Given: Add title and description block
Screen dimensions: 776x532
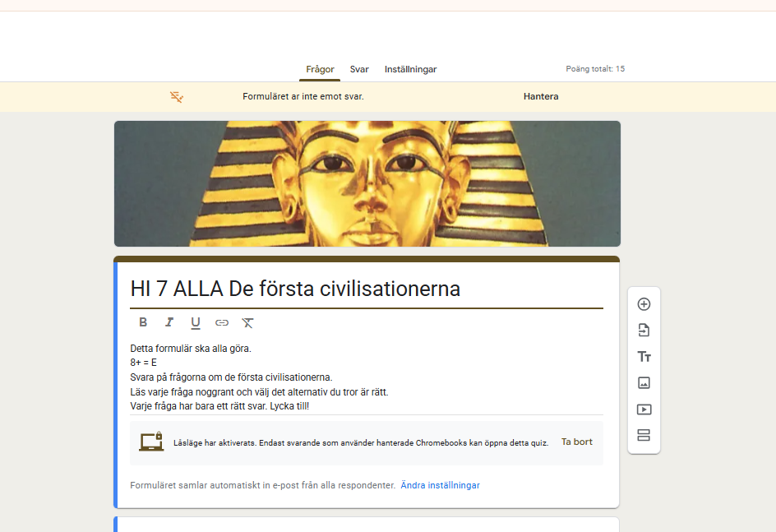Looking at the screenshot, I should 644,357.
